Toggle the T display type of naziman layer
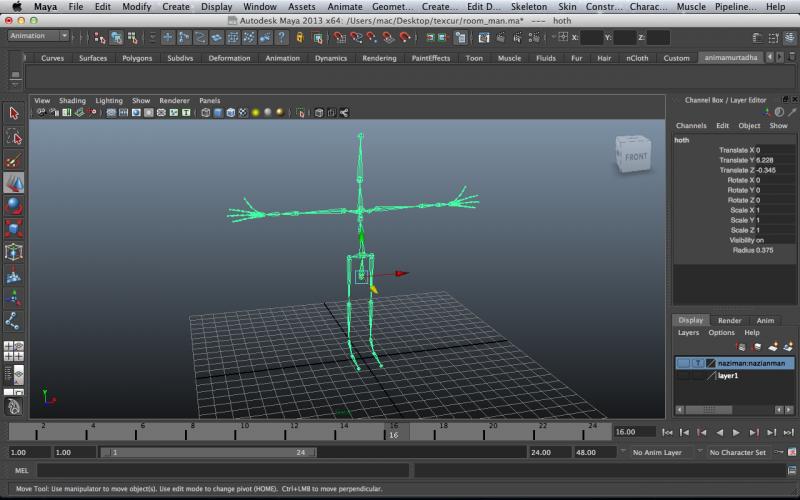 pos(697,363)
